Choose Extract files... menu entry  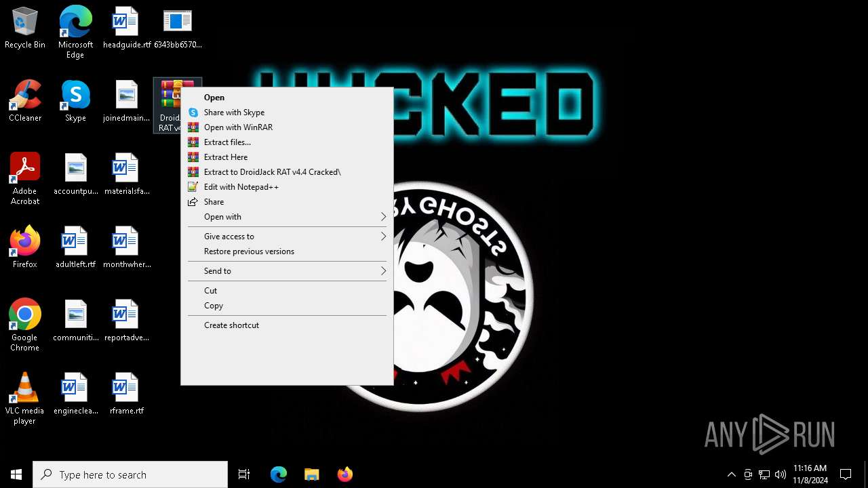point(287,142)
